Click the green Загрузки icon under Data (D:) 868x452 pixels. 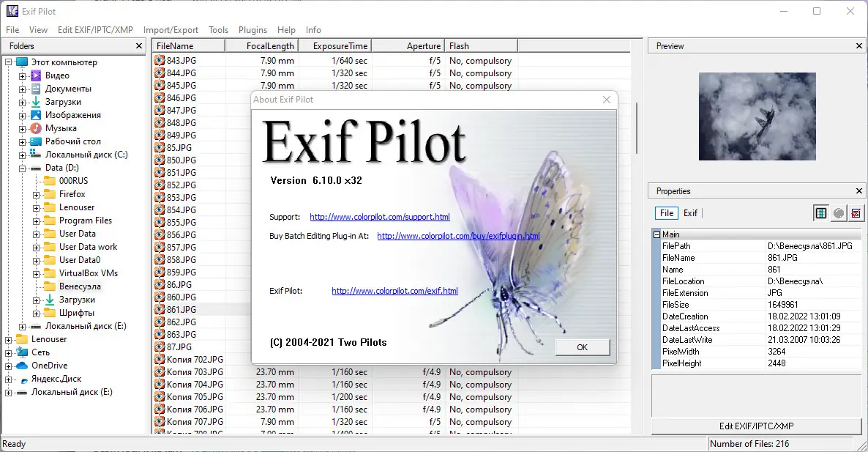(50, 300)
